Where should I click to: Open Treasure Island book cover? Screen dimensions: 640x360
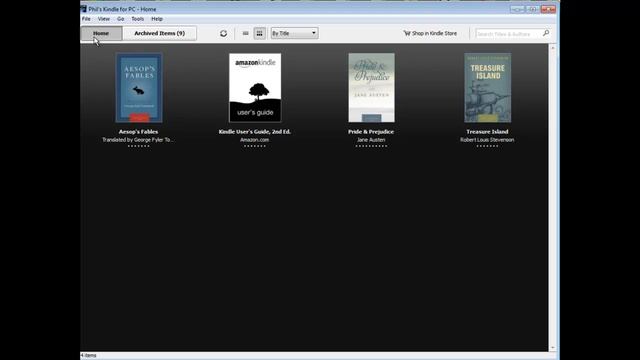click(487, 87)
